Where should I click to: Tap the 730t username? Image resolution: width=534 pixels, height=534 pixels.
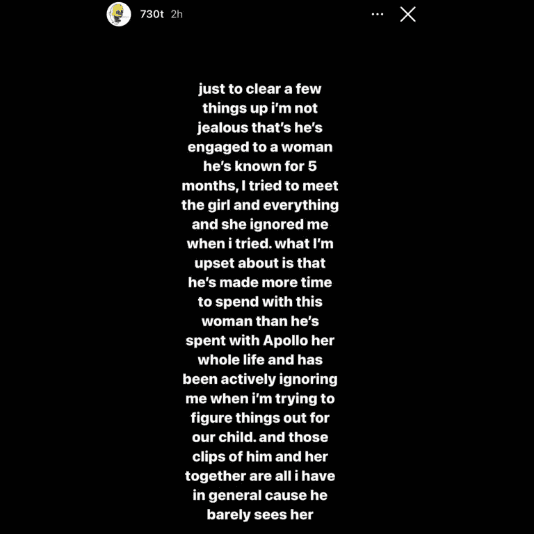point(152,14)
